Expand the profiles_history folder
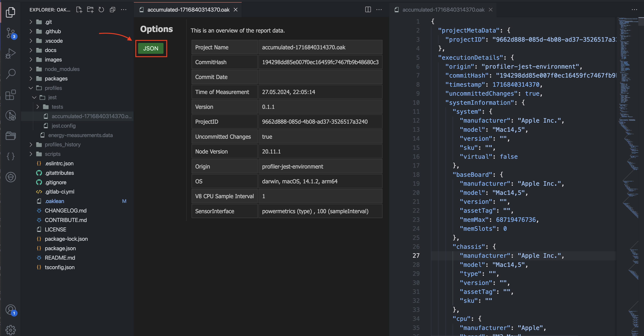 coord(62,144)
